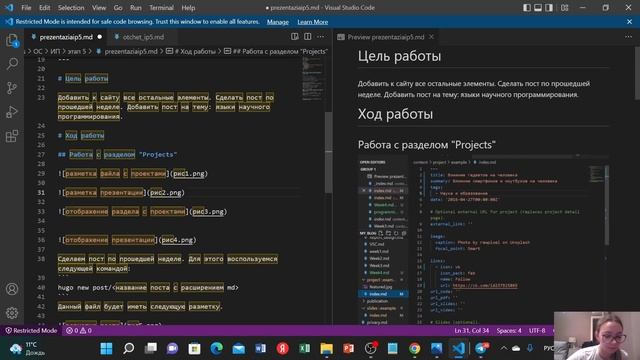Image resolution: width=640 pixels, height=360 pixels.
Task: Open the Search view in activity bar
Action: coord(12,64)
